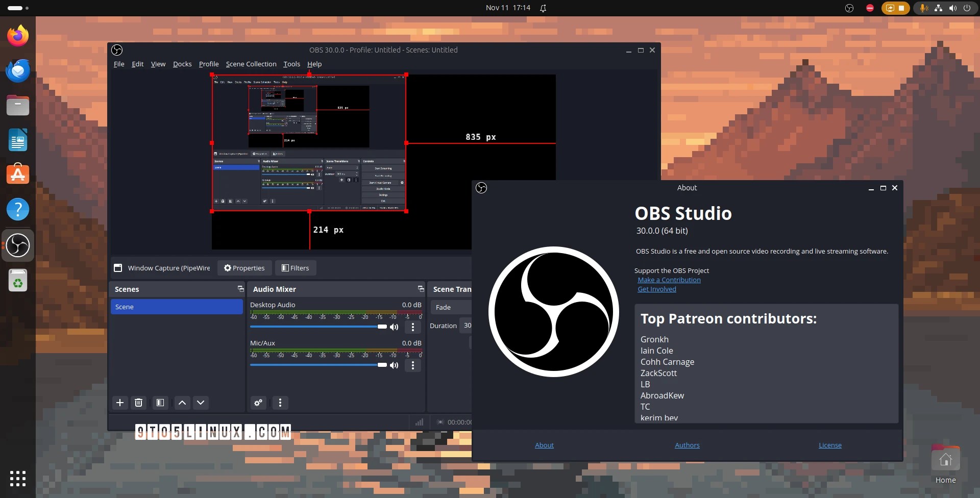The width and height of the screenshot is (980, 498).
Task: Mute Desktop Audio with the speaker icon
Action: click(x=394, y=327)
